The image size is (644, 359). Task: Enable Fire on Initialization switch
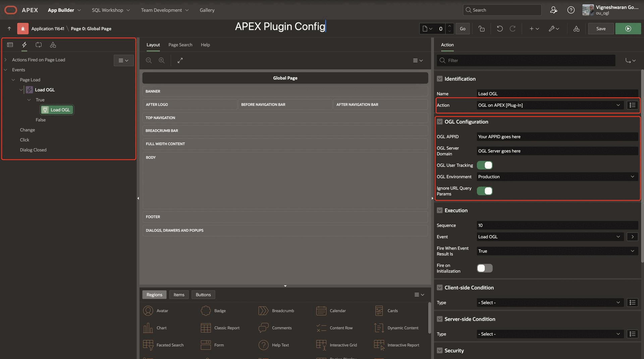click(485, 268)
